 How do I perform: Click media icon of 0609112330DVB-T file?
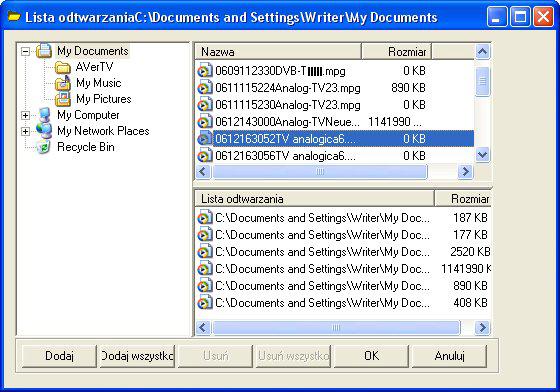pyautogui.click(x=204, y=71)
